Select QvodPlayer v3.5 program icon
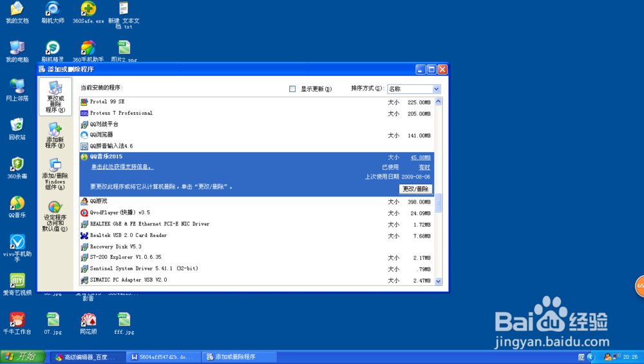 [x=84, y=213]
